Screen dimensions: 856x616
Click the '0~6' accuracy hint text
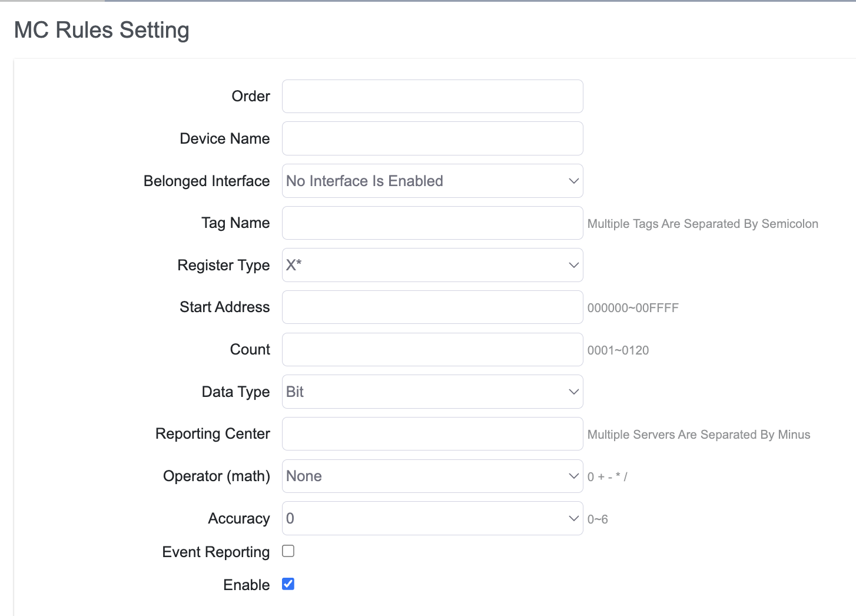click(598, 519)
